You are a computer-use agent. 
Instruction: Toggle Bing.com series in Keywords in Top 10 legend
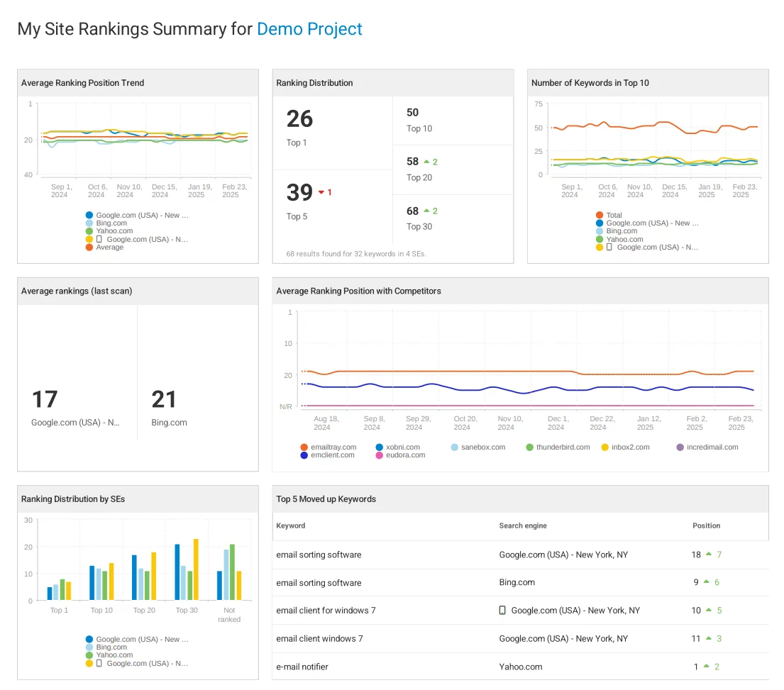point(617,231)
